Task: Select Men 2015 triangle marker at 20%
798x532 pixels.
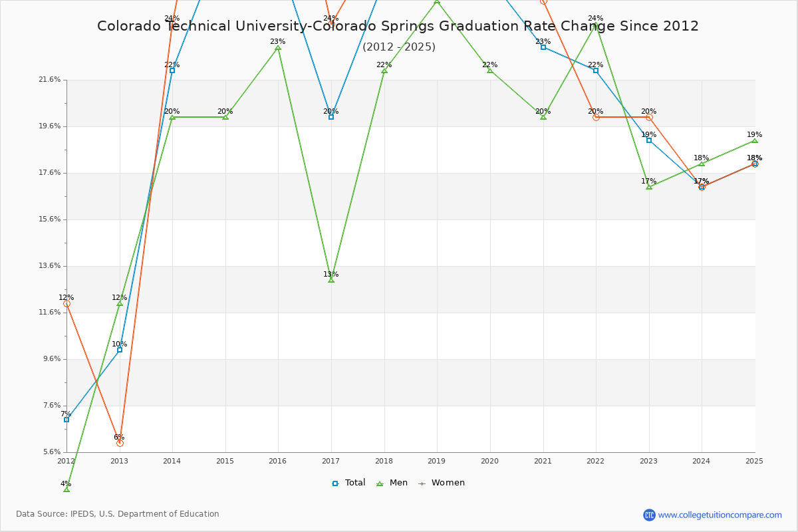Action: tap(225, 117)
